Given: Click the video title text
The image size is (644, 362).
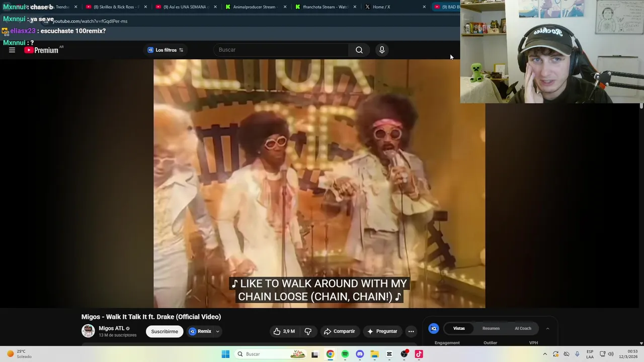Looking at the screenshot, I should coord(151,317).
